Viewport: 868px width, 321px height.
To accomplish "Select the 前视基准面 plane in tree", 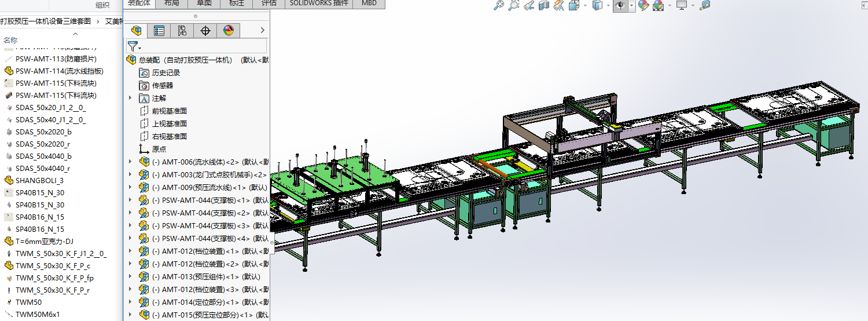I will point(169,111).
